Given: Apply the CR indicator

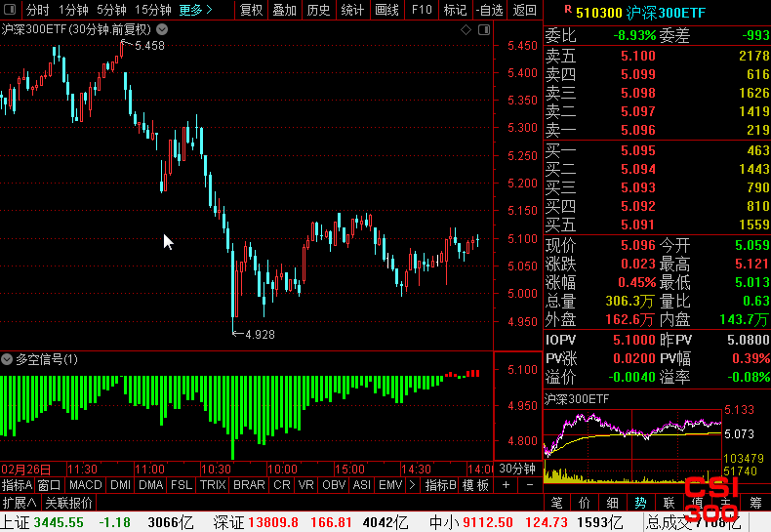Looking at the screenshot, I should pos(282,485).
